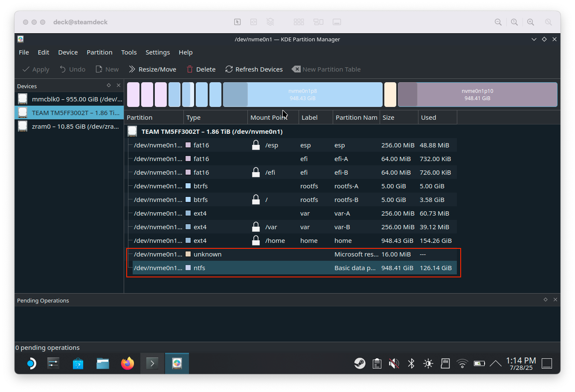Click the Steam tray icon
The height and width of the screenshot is (392, 575).
(360, 363)
